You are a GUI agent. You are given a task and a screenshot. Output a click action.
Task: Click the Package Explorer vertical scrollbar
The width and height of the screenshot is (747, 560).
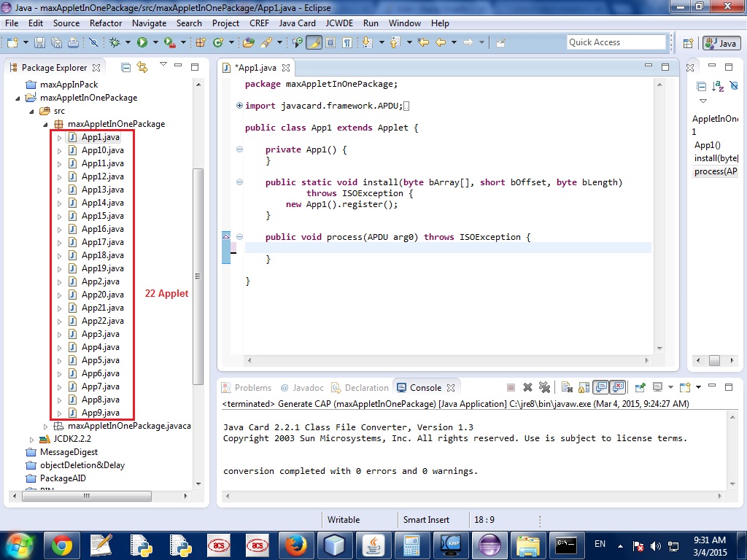click(x=197, y=277)
